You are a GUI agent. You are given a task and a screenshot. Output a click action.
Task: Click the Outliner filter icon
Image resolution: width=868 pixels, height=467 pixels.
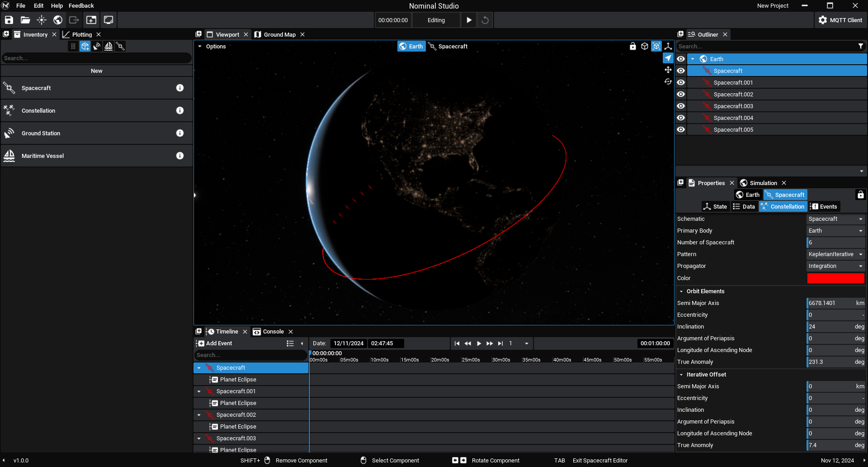[860, 46]
